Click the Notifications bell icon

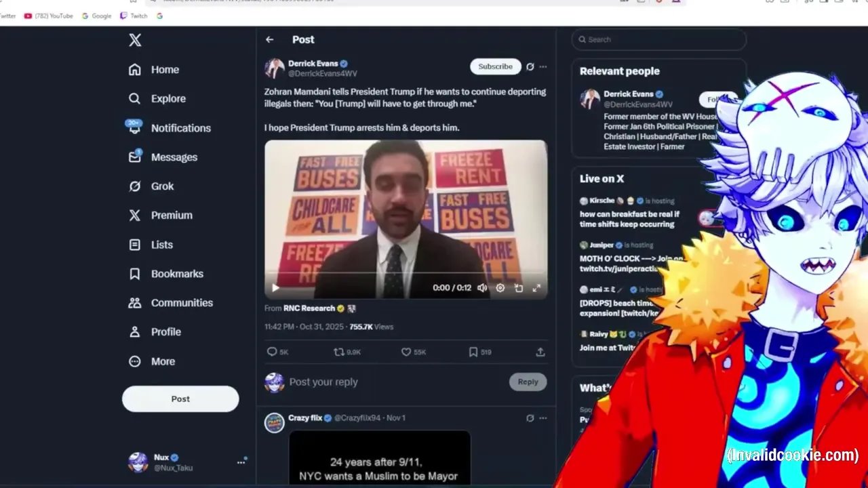tap(135, 128)
